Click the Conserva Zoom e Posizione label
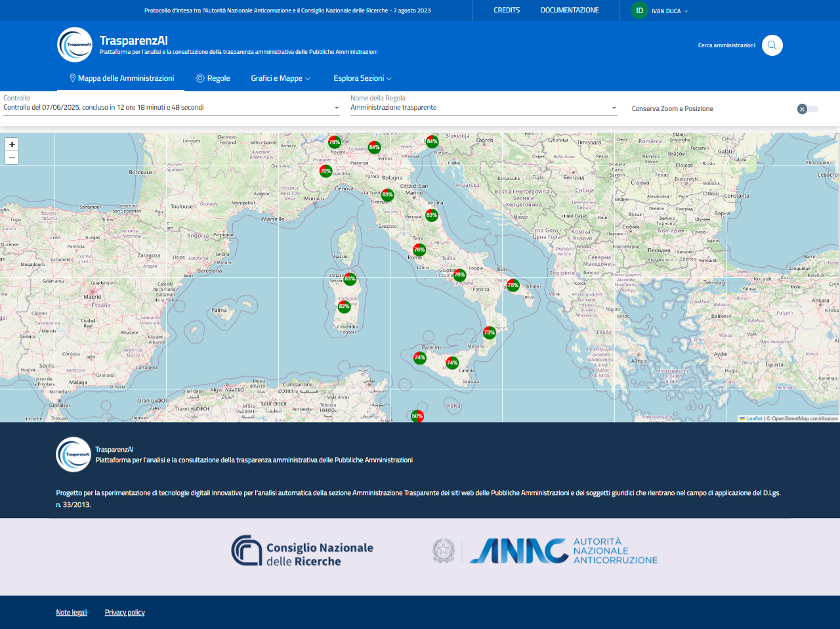The width and height of the screenshot is (840, 629). coord(673,109)
